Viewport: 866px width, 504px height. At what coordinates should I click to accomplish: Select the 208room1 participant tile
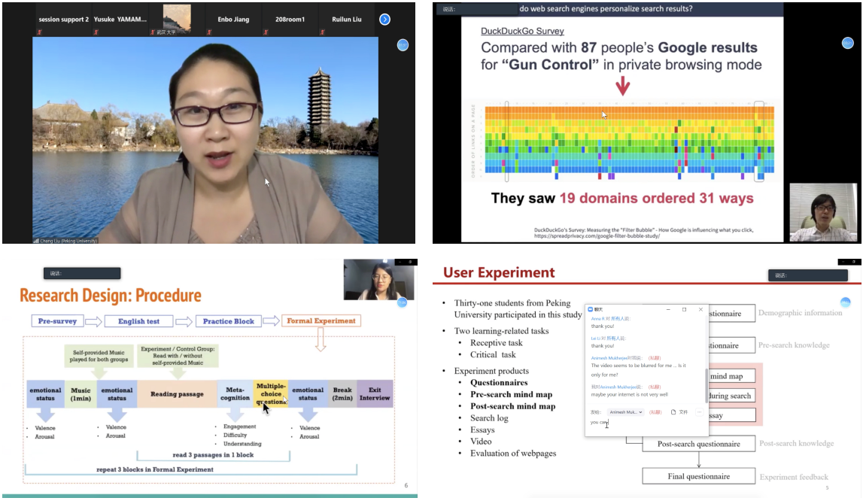[290, 20]
